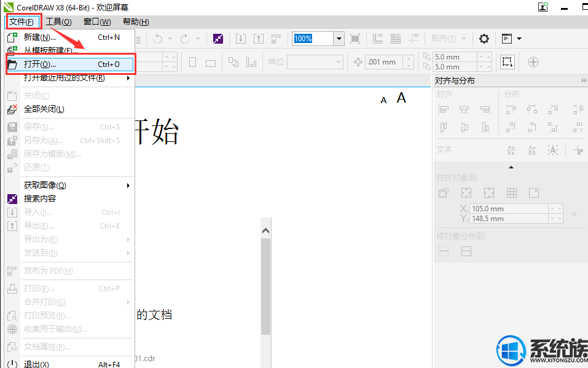Toggle the show grid icon

(x=396, y=38)
